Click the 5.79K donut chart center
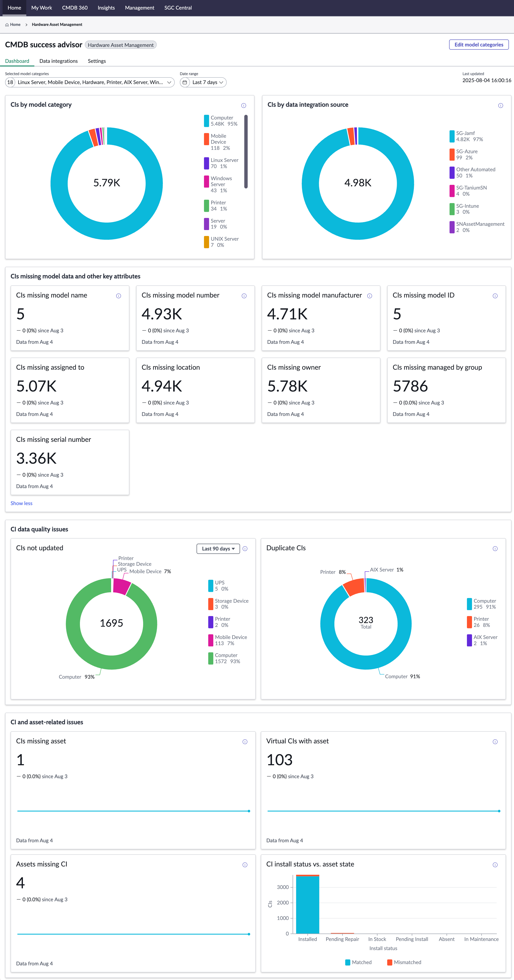Viewport: 514px width, 980px height. [x=107, y=183]
